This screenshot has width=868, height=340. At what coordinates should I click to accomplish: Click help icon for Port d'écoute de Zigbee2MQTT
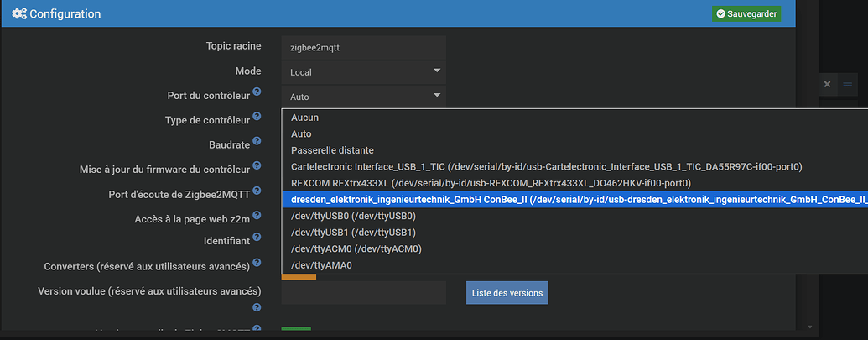point(257,191)
